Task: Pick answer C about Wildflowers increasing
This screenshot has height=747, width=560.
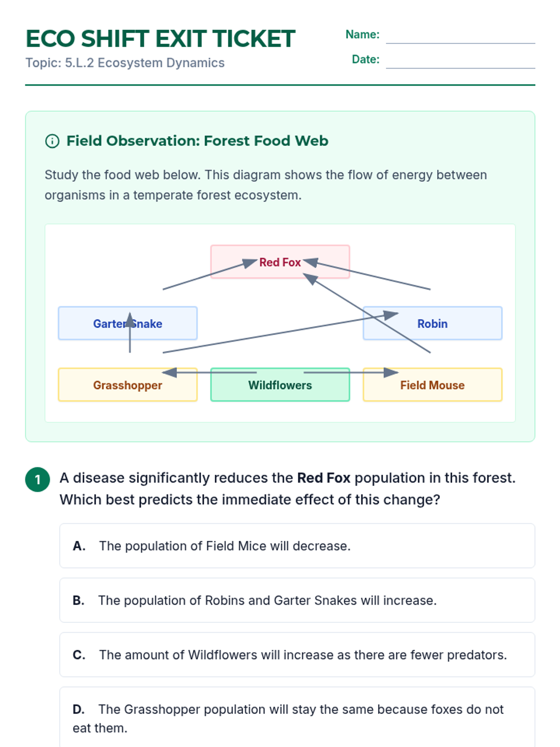Action: [x=297, y=655]
